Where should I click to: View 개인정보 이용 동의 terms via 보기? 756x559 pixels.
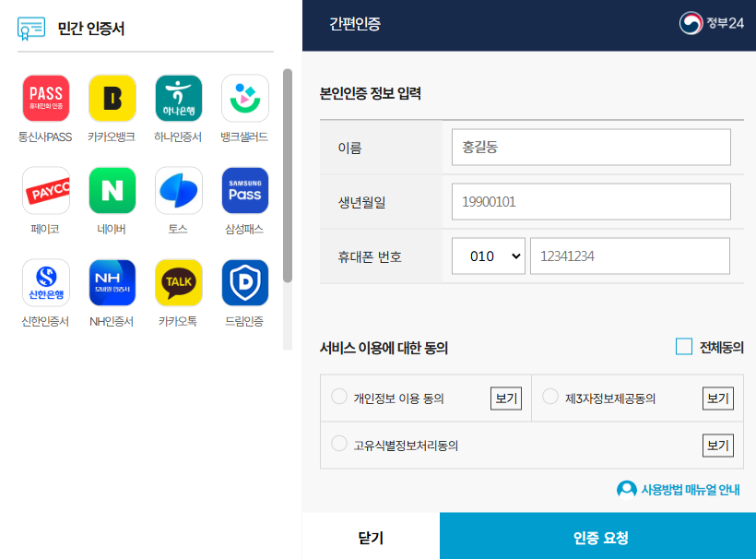[x=506, y=398]
